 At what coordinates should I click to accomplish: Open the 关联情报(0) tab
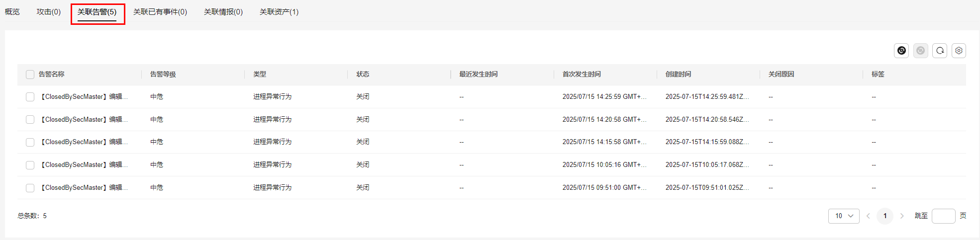[x=223, y=12]
